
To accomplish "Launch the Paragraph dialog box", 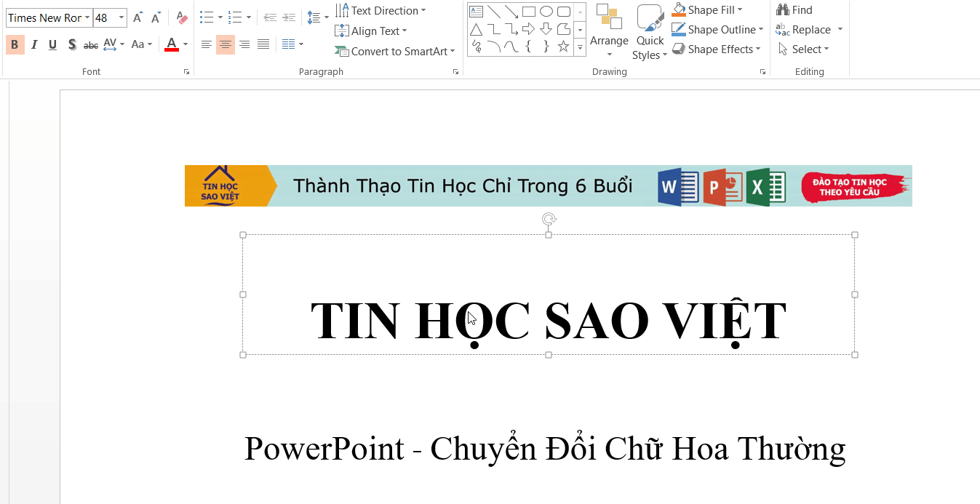I will point(456,72).
